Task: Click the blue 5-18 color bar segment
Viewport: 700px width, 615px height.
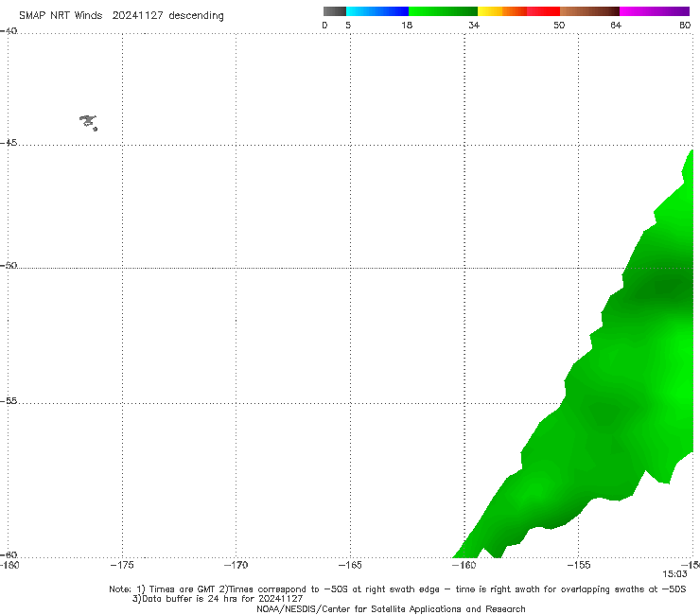Action: (377, 11)
